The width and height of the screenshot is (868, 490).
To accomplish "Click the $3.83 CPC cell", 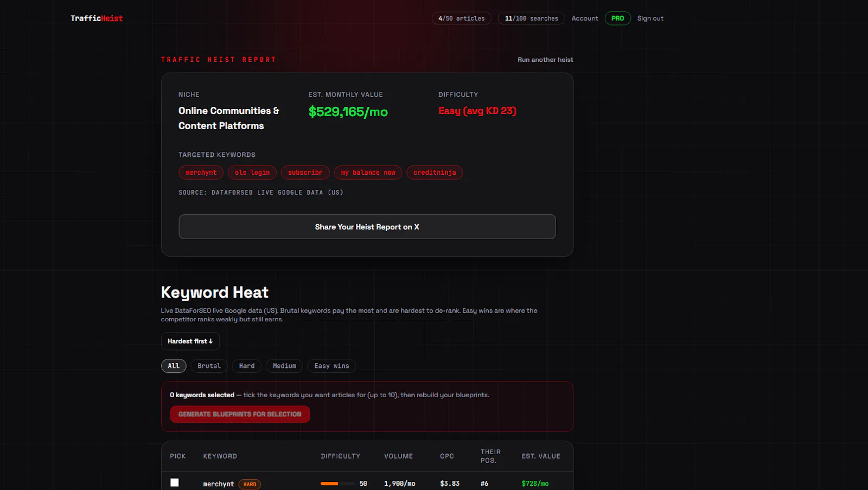I will pos(450,483).
